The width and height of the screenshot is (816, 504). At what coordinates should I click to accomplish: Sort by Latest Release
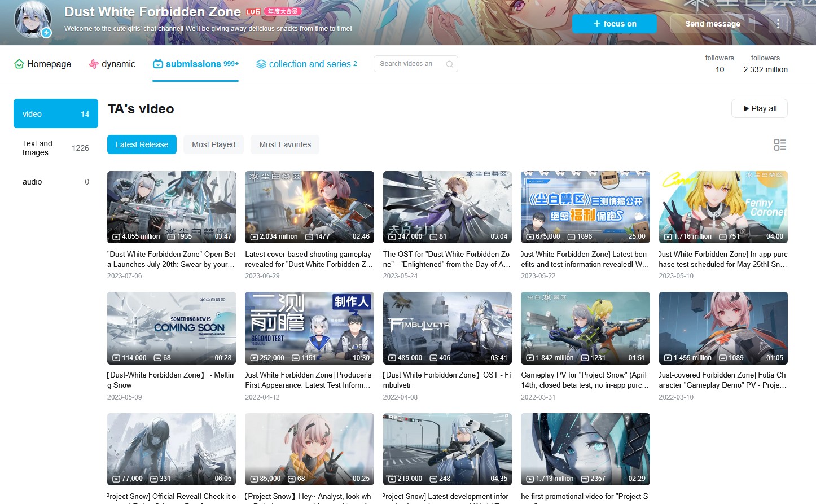[x=142, y=144]
